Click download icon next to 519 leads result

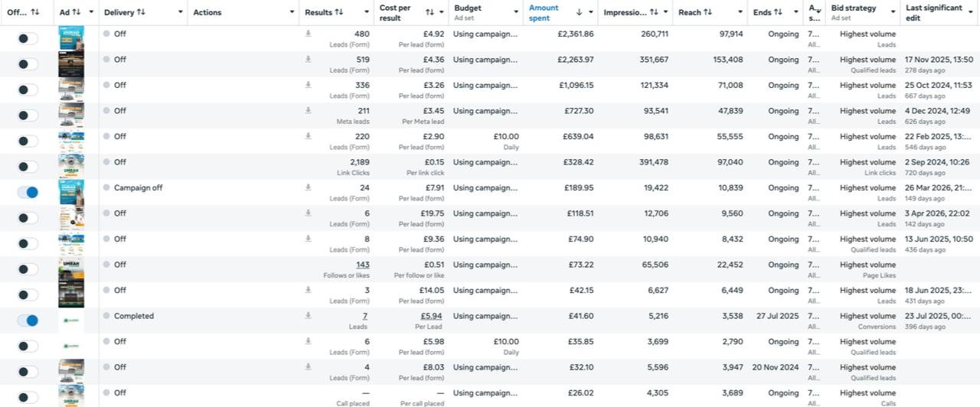pyautogui.click(x=308, y=60)
